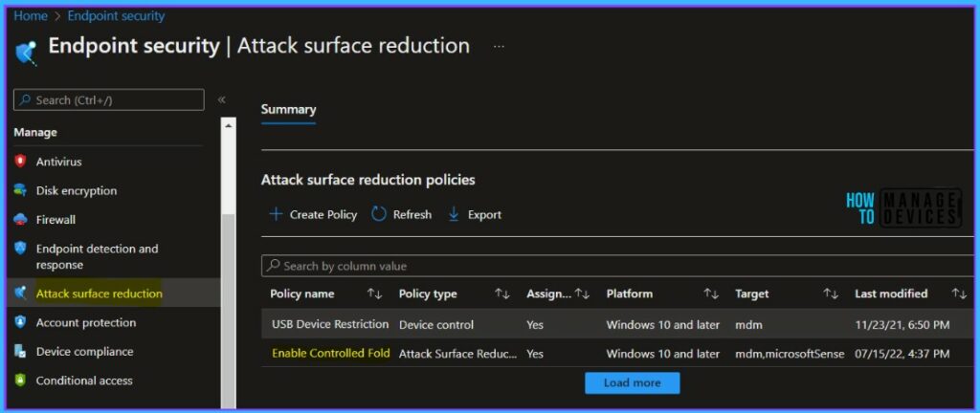Focus the Search by column value field
Viewport: 980px width, 413px height.
click(617, 266)
